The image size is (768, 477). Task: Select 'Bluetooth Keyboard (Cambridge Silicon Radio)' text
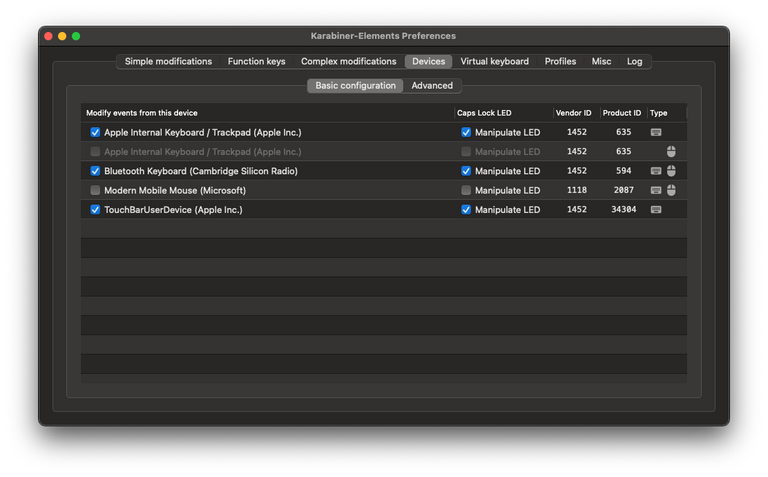point(201,171)
